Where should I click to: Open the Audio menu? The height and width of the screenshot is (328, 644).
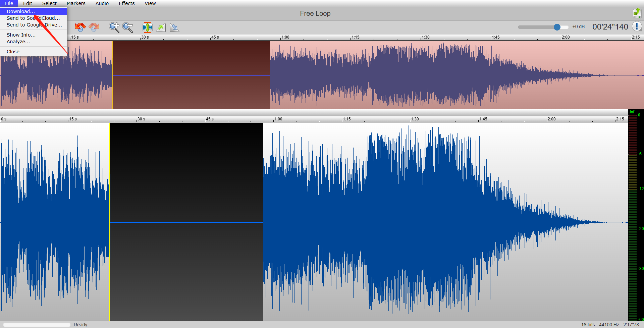(x=102, y=3)
